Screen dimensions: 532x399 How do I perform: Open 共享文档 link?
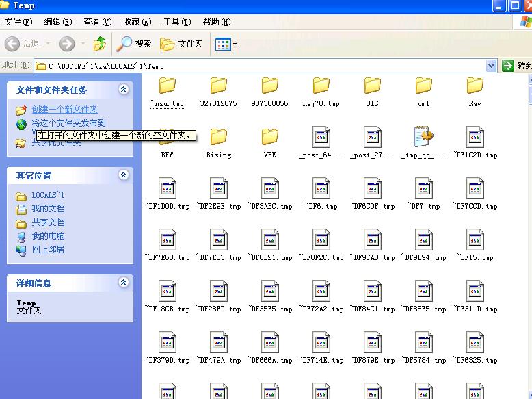(x=48, y=222)
